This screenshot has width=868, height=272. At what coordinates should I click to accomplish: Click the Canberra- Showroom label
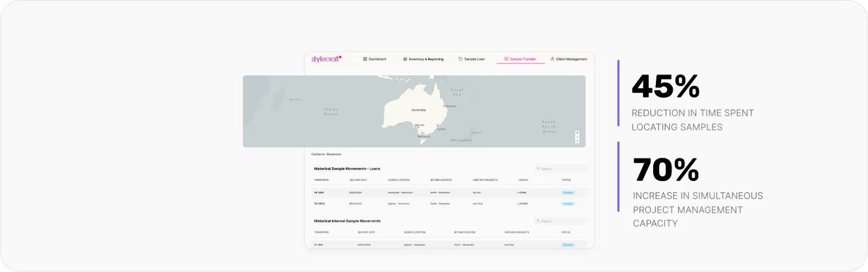tap(326, 154)
